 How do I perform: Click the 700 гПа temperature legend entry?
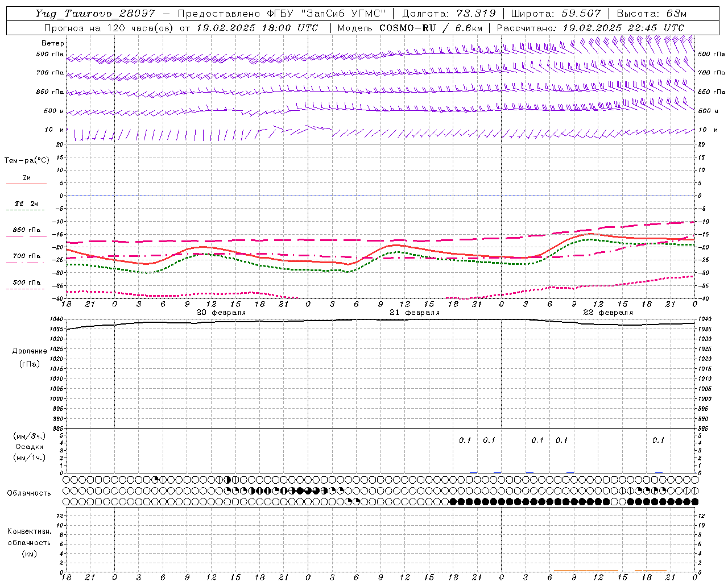(26, 256)
